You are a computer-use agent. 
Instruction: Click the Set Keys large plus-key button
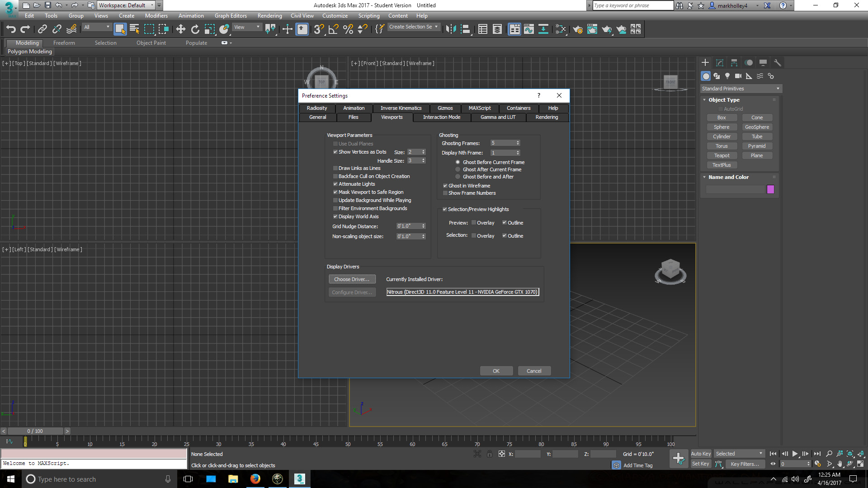point(678,459)
